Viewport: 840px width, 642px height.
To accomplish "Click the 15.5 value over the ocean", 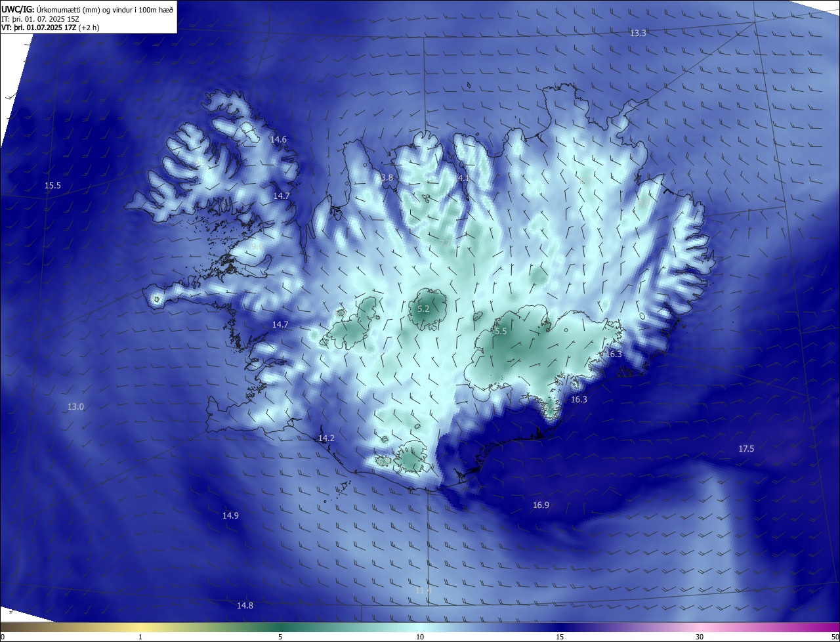I will tap(52, 186).
